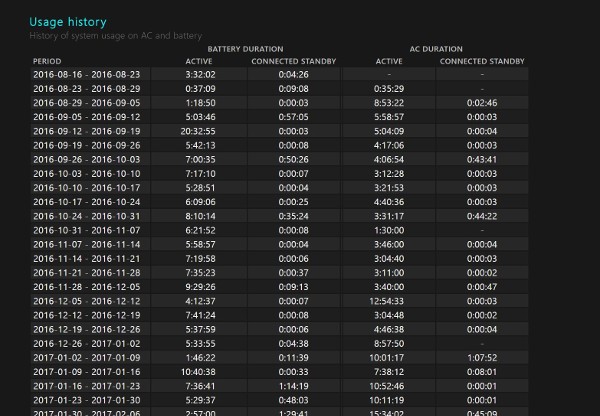Screen dimensions: 600x416
Task: Click battery connected standby value 1:14:19
Action: [294, 384]
